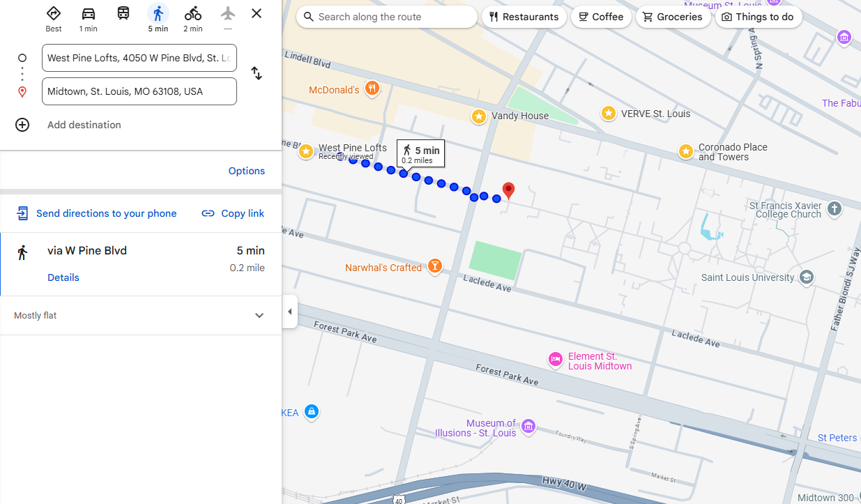Click Send directions to your phone
Screen dimensions: 861x504
click(x=106, y=213)
